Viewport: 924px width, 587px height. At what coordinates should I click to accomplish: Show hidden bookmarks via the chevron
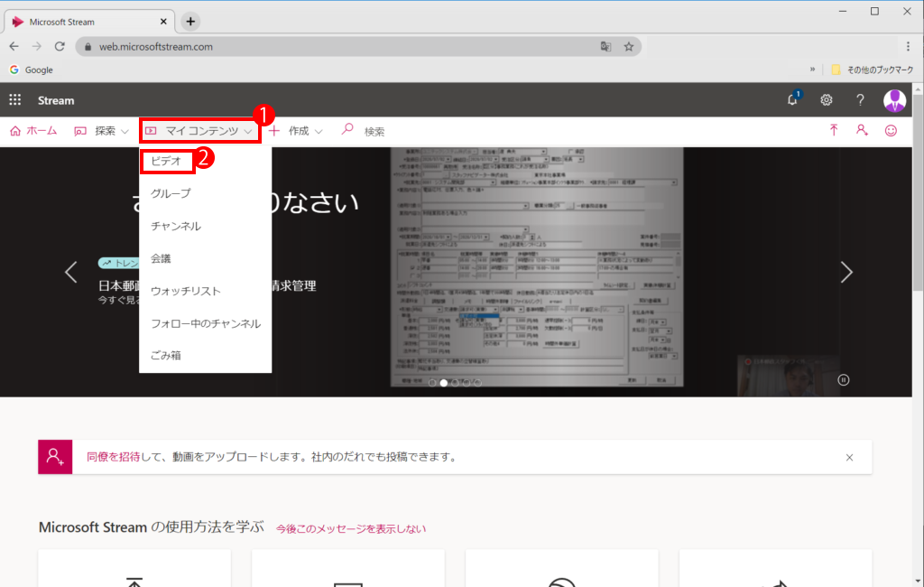point(813,70)
